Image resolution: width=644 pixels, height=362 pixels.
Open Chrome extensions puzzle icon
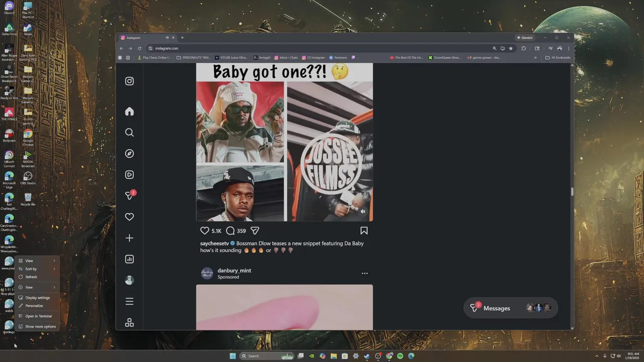[524, 48]
